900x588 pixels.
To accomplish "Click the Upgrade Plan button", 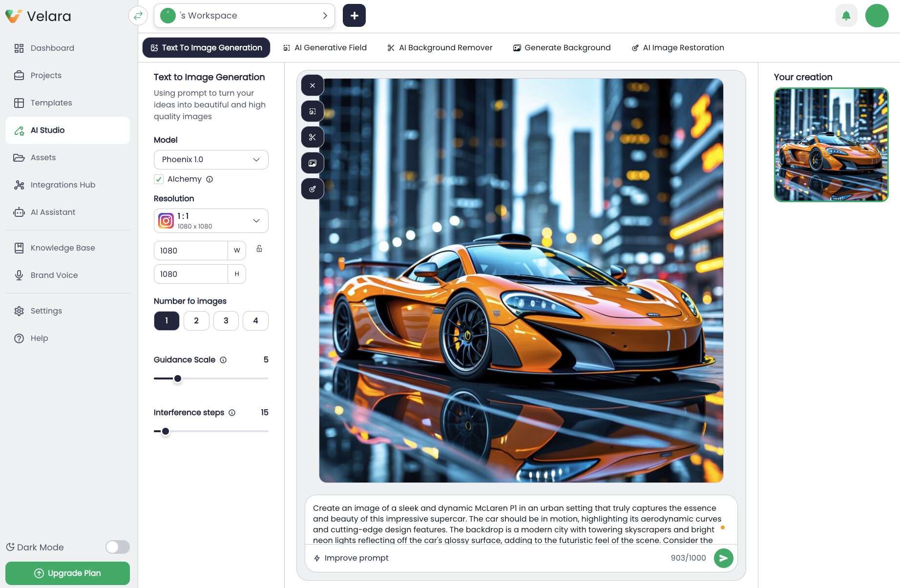I will point(67,573).
